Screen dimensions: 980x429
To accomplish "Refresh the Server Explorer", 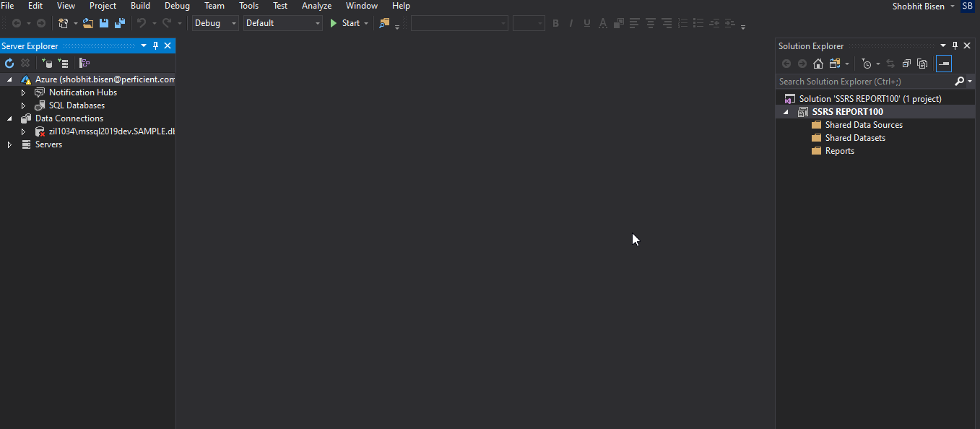I will tap(9, 64).
